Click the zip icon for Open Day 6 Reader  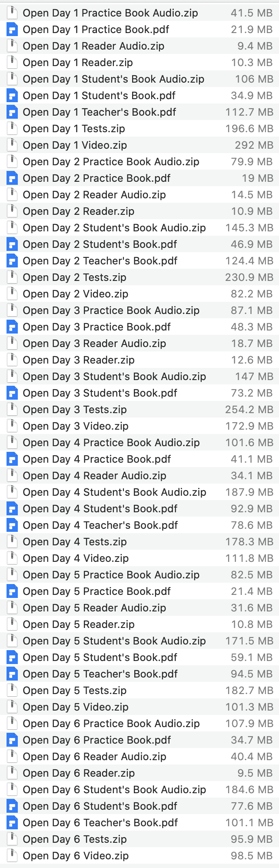pos(12,773)
